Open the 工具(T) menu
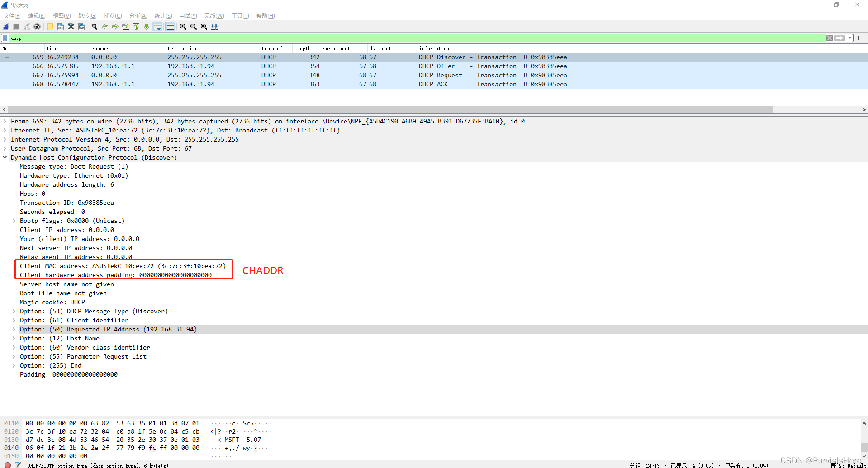 click(240, 16)
